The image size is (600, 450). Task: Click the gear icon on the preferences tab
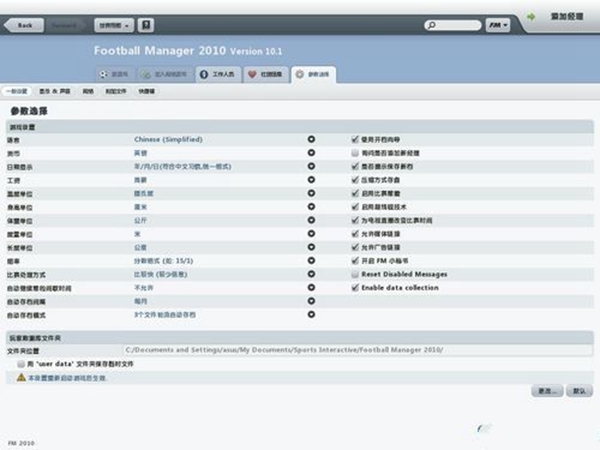tap(299, 74)
